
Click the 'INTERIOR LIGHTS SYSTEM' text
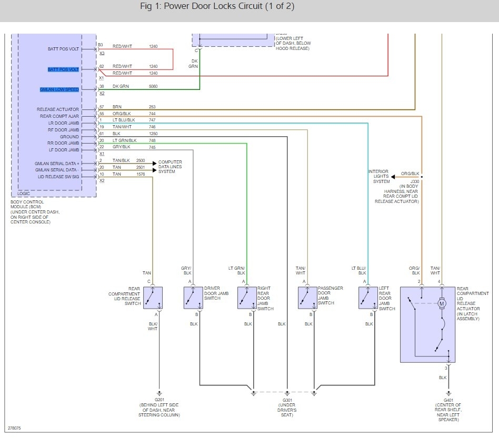(x=378, y=177)
